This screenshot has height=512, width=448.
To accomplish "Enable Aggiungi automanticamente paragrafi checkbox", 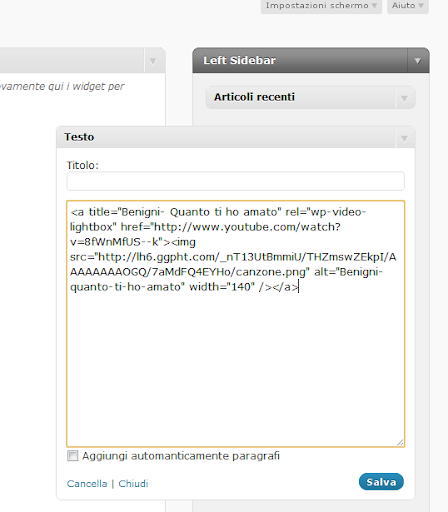I will pyautogui.click(x=72, y=456).
